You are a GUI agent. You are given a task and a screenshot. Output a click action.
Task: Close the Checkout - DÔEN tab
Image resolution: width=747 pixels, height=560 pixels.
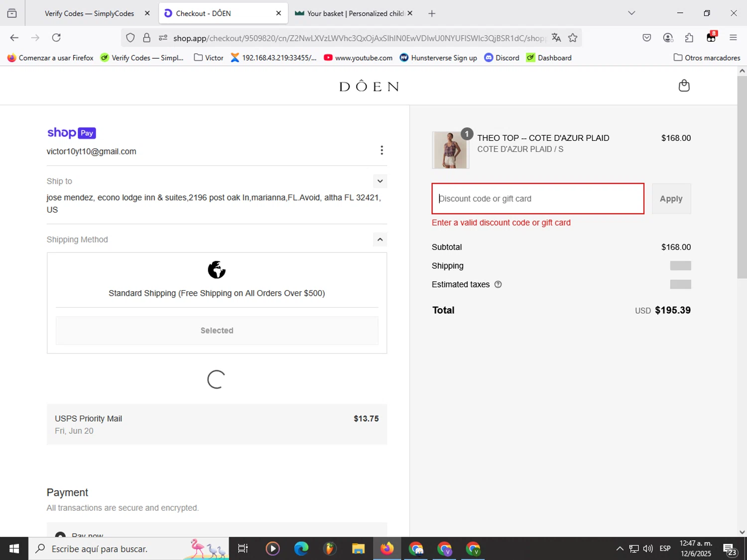click(x=278, y=13)
